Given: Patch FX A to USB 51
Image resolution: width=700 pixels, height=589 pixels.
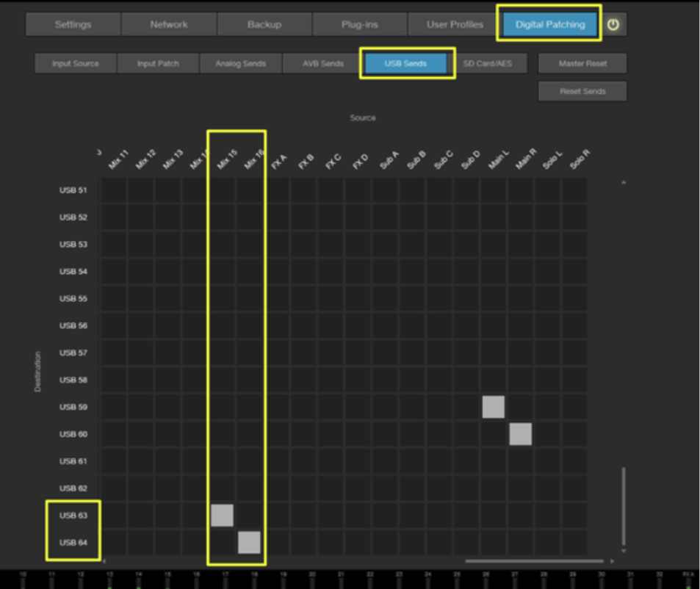Looking at the screenshot, I should (276, 190).
